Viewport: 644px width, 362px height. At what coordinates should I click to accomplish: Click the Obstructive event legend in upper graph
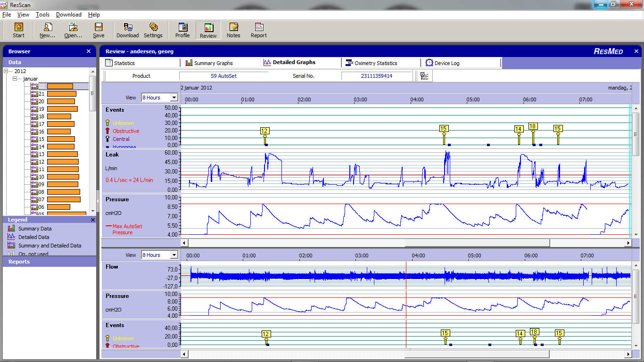[126, 131]
